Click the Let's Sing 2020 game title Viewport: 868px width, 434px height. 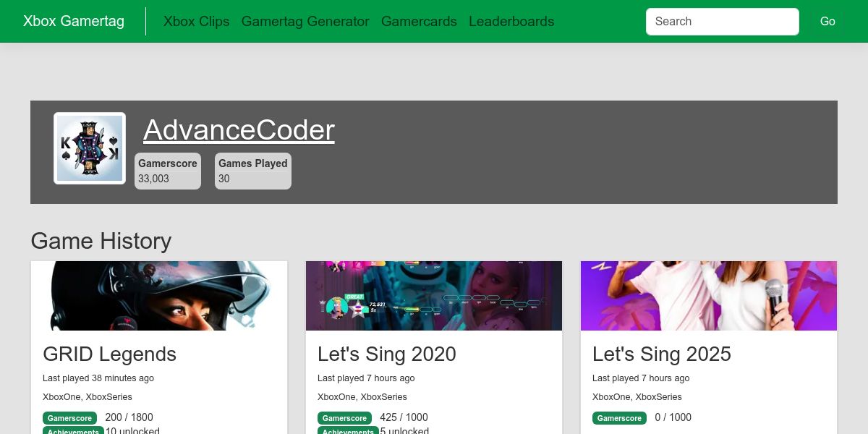[387, 354]
